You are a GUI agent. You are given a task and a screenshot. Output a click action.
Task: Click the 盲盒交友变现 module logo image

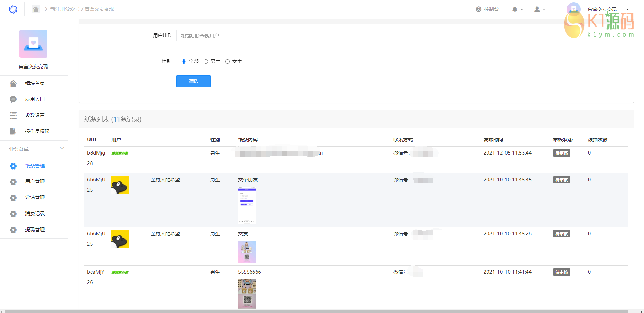pos(33,44)
